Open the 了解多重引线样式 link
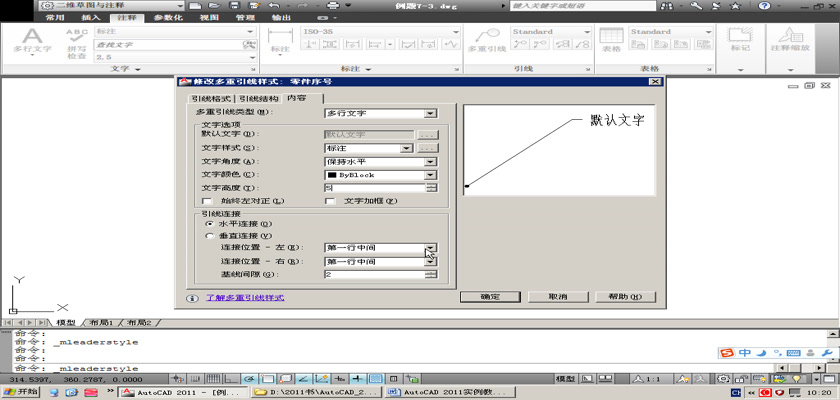 [245, 298]
